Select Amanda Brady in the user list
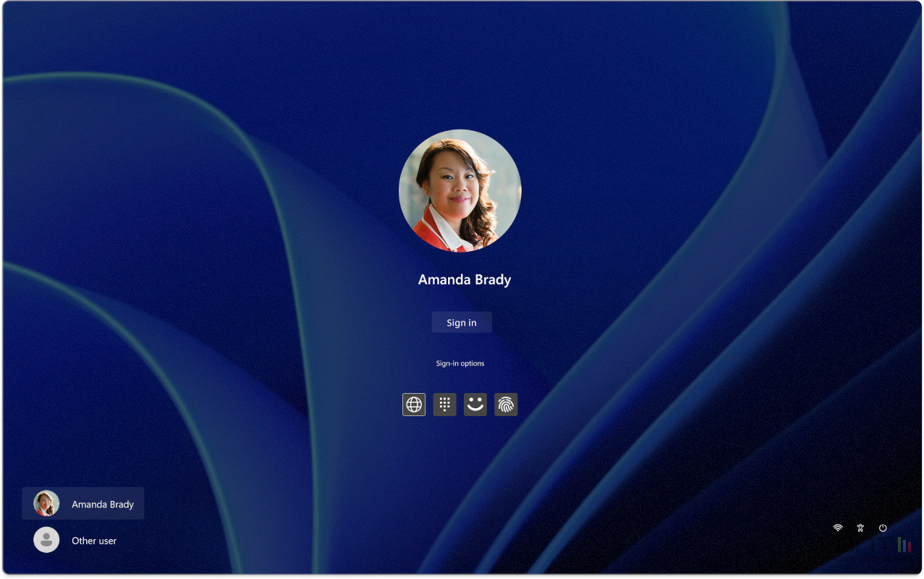This screenshot has height=579, width=924. [x=83, y=504]
